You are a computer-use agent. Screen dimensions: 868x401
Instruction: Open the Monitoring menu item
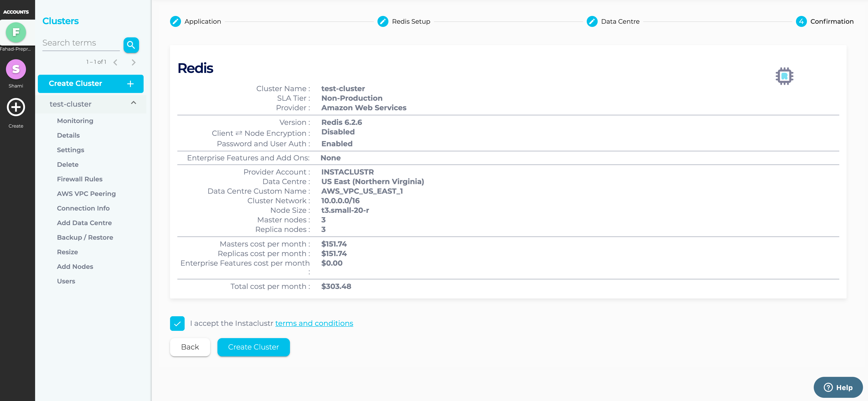75,121
